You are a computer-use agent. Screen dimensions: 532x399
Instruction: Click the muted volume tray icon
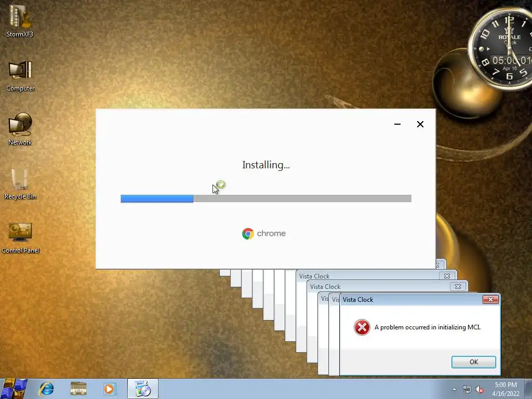tap(480, 390)
